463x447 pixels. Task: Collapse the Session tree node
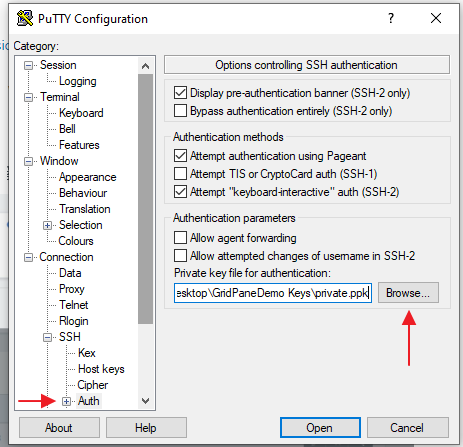(x=28, y=65)
